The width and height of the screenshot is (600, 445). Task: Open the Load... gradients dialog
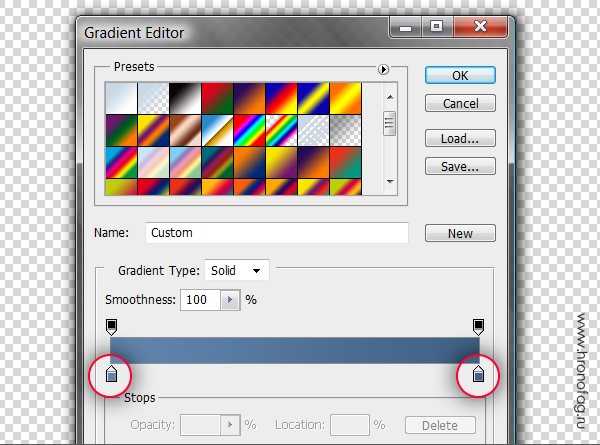pos(460,138)
